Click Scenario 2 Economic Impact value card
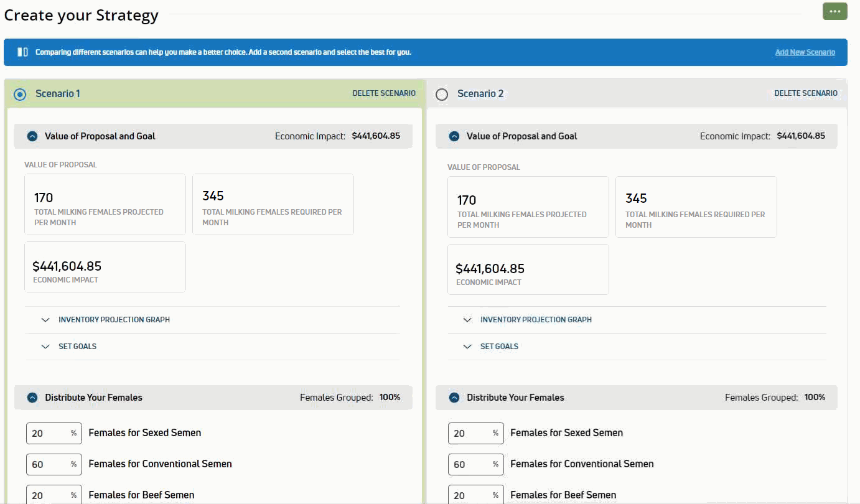The height and width of the screenshot is (504, 860). [x=528, y=269]
